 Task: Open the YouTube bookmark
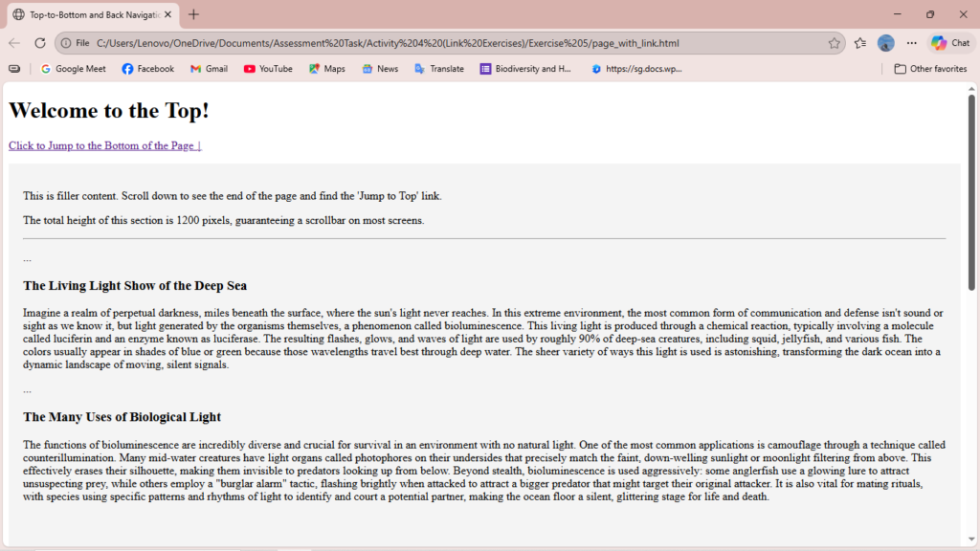268,69
